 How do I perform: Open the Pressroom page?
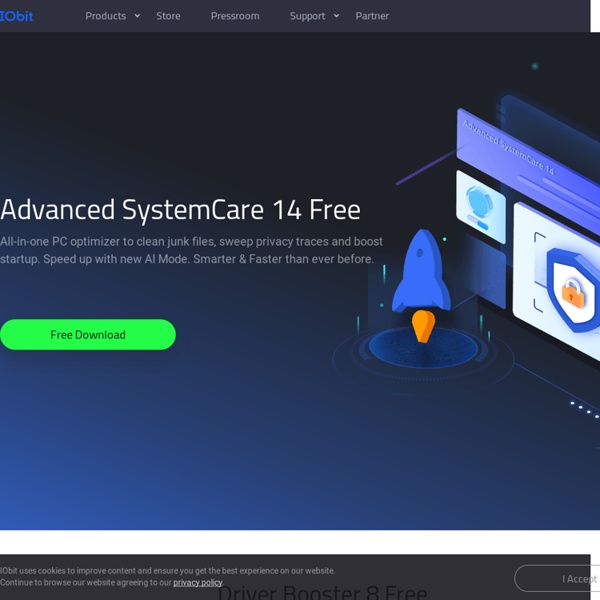235,16
